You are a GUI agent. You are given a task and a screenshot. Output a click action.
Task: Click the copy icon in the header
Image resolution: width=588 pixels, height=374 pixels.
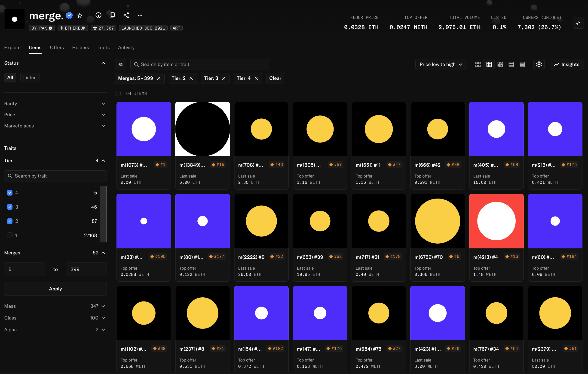pos(112,15)
